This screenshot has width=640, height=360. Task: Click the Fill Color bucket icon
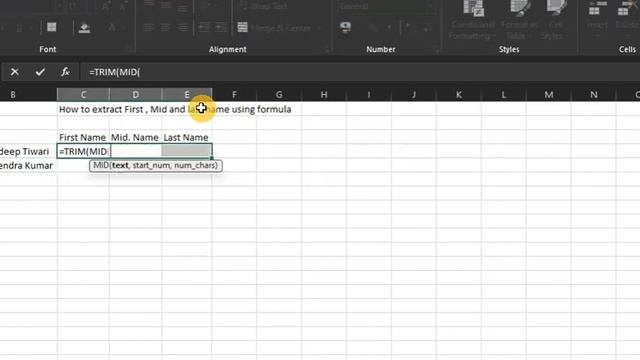click(84, 28)
